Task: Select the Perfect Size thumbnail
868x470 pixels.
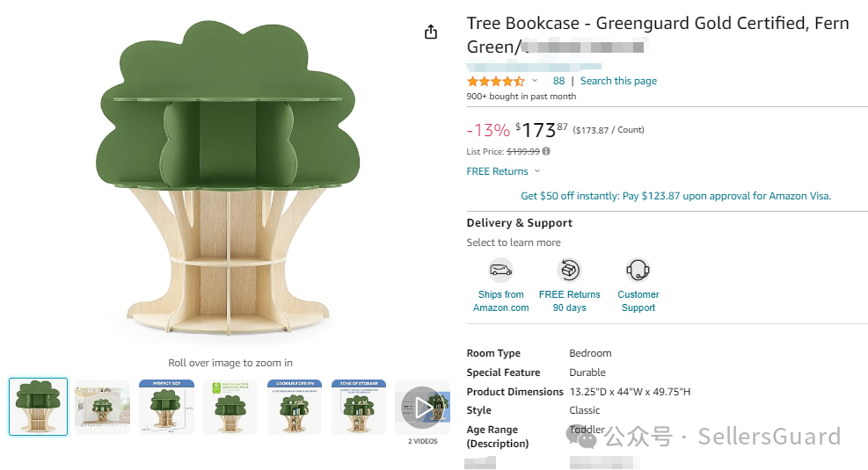Action: tap(167, 407)
